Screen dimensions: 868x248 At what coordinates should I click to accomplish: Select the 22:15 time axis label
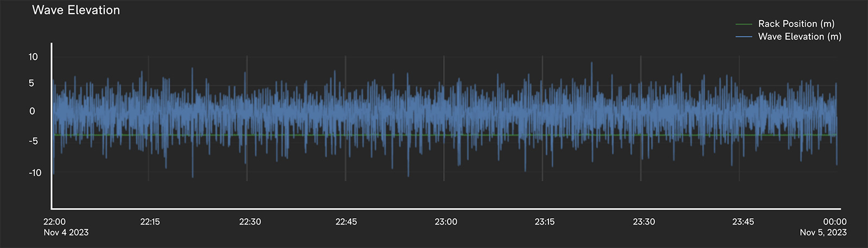pos(150,222)
